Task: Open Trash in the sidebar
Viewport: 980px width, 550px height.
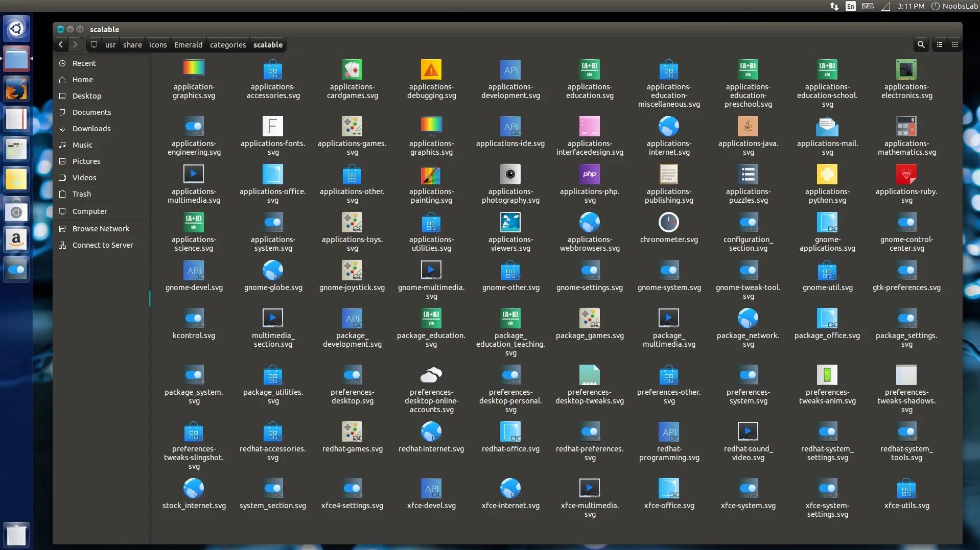Action: [101, 194]
